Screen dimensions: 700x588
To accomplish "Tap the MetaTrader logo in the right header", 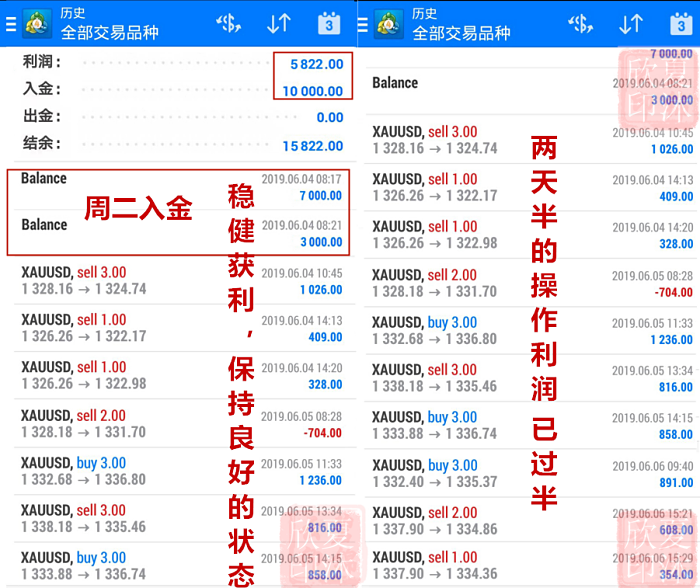I will [x=388, y=24].
